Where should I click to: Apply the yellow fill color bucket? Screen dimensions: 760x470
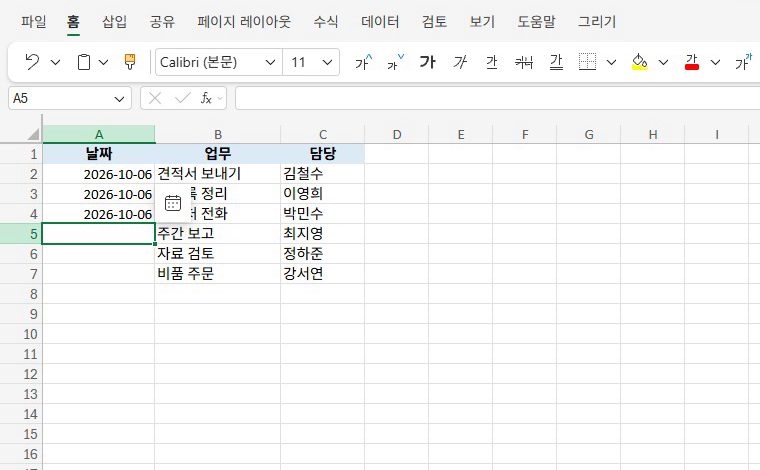tap(640, 62)
